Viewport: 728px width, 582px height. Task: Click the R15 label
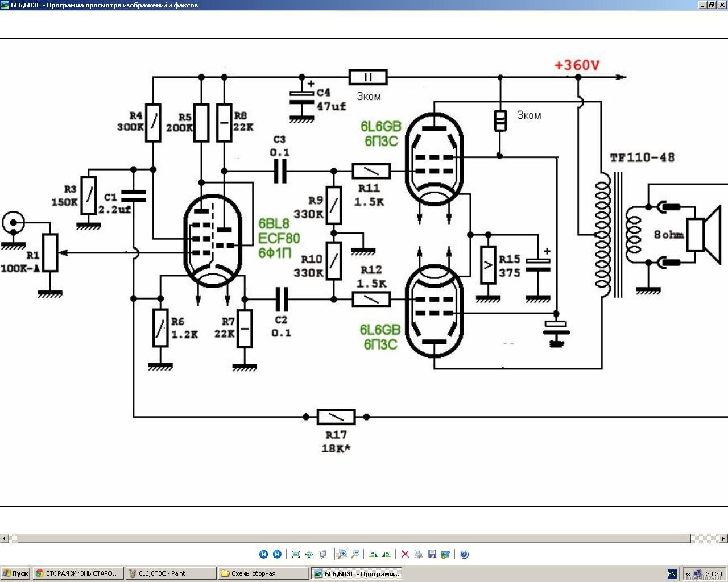pyautogui.click(x=510, y=259)
